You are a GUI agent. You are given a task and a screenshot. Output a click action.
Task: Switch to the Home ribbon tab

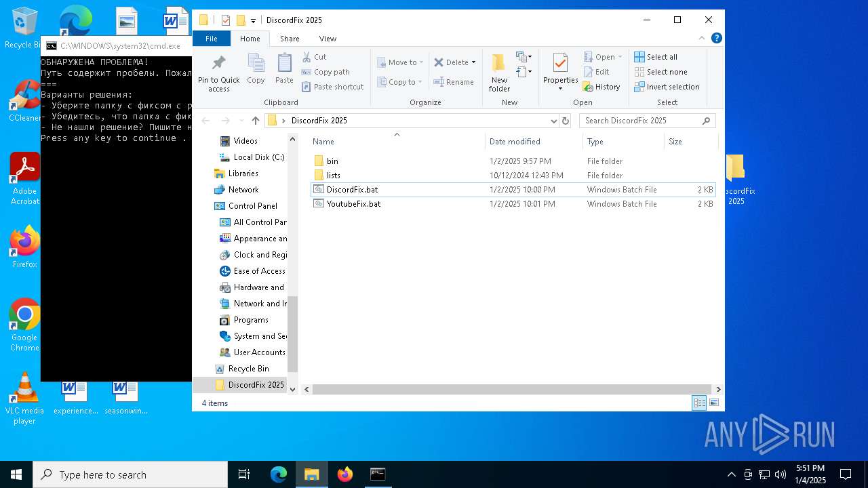[x=250, y=39]
